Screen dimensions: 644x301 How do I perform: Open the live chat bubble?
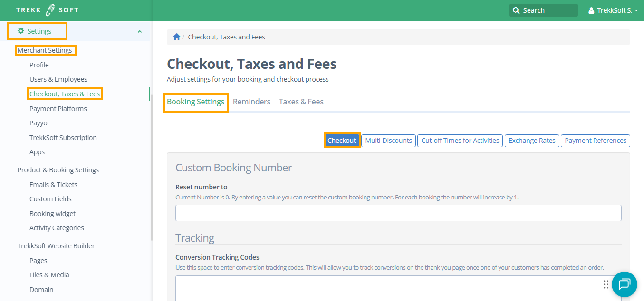coord(624,284)
